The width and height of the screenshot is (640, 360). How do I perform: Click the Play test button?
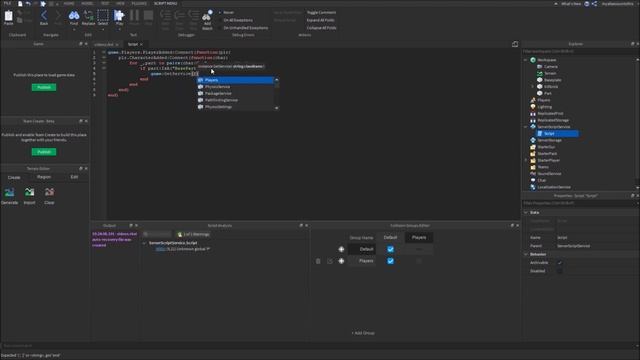tap(119, 16)
